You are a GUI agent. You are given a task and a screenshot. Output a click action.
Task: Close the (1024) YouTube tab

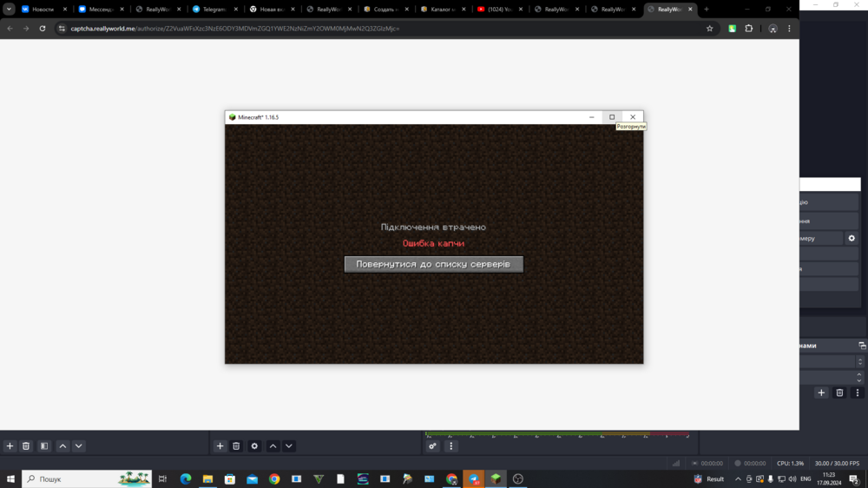point(520,9)
